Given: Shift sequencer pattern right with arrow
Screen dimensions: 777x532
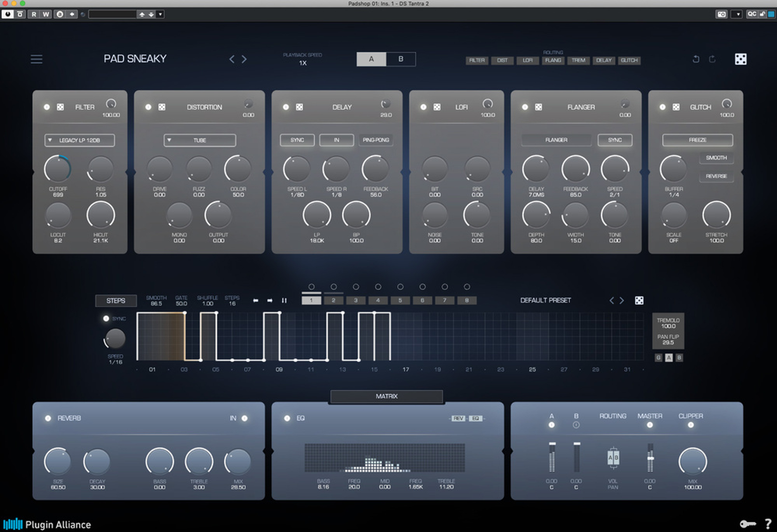Looking at the screenshot, I should 270,301.
